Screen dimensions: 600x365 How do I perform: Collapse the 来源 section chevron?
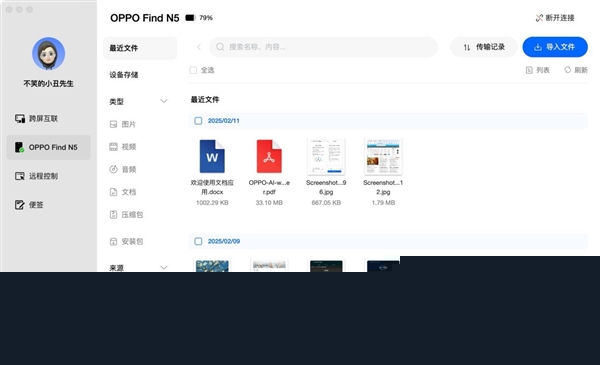tap(163, 267)
